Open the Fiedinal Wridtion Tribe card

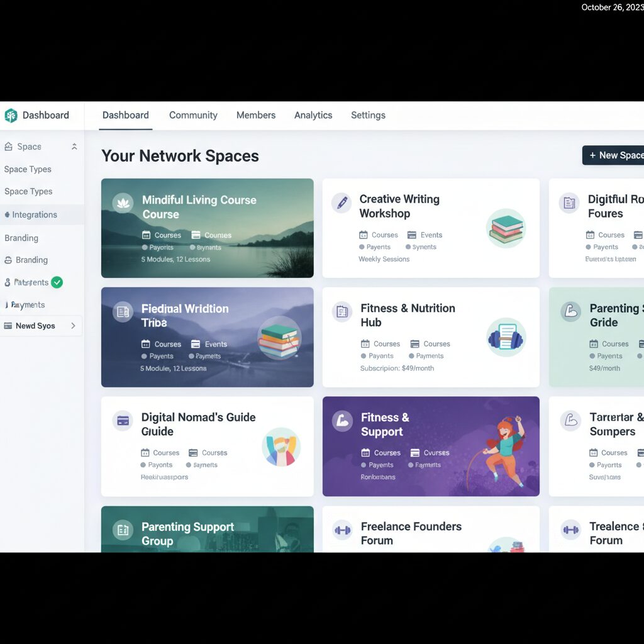pyautogui.click(x=207, y=337)
